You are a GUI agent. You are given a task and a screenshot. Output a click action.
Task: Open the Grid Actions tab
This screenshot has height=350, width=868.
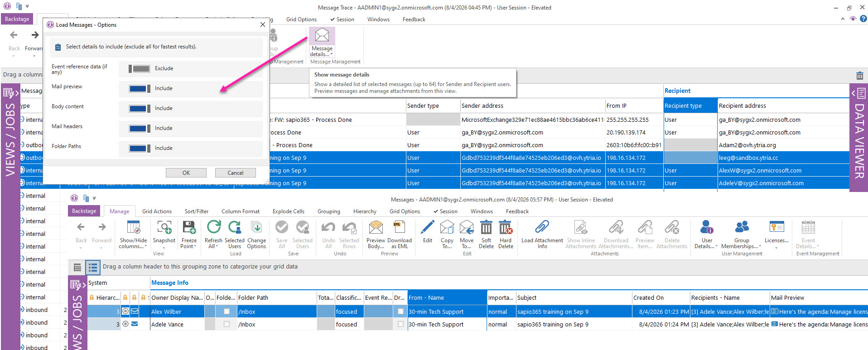point(157,211)
